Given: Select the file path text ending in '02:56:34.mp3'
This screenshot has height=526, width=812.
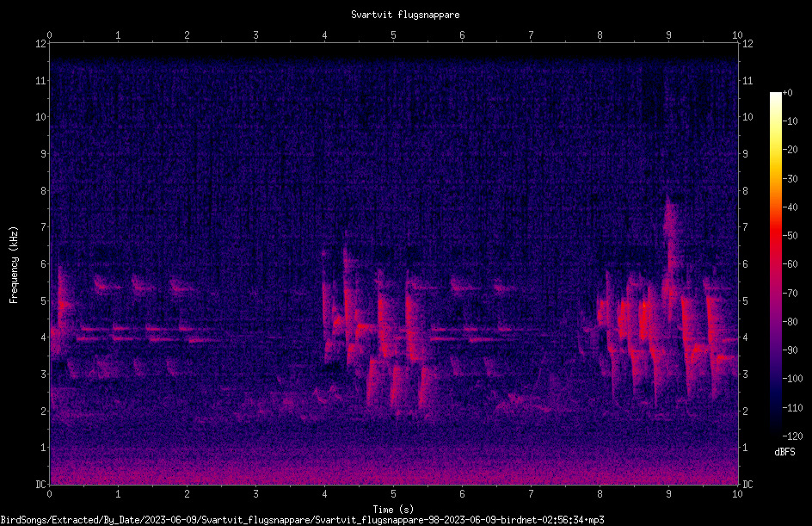Looking at the screenshot, I should click(302, 520).
